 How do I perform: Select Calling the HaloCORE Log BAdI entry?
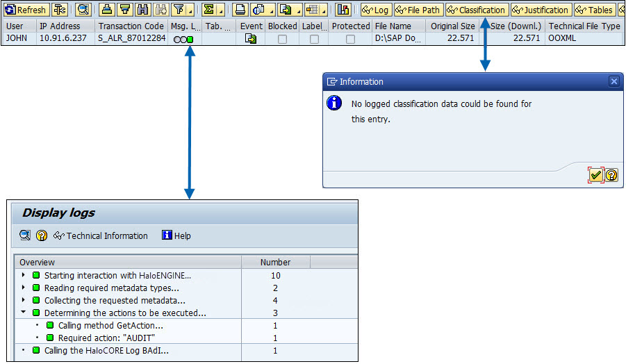tap(106, 350)
